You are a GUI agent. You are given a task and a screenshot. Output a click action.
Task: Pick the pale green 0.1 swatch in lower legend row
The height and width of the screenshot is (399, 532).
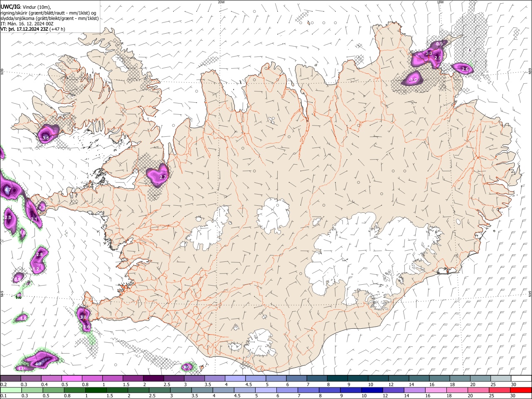11,390
